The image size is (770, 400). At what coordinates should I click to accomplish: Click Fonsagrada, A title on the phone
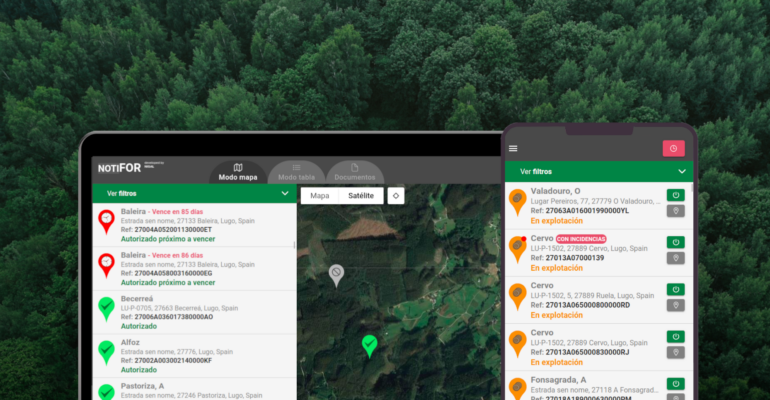[x=558, y=380]
